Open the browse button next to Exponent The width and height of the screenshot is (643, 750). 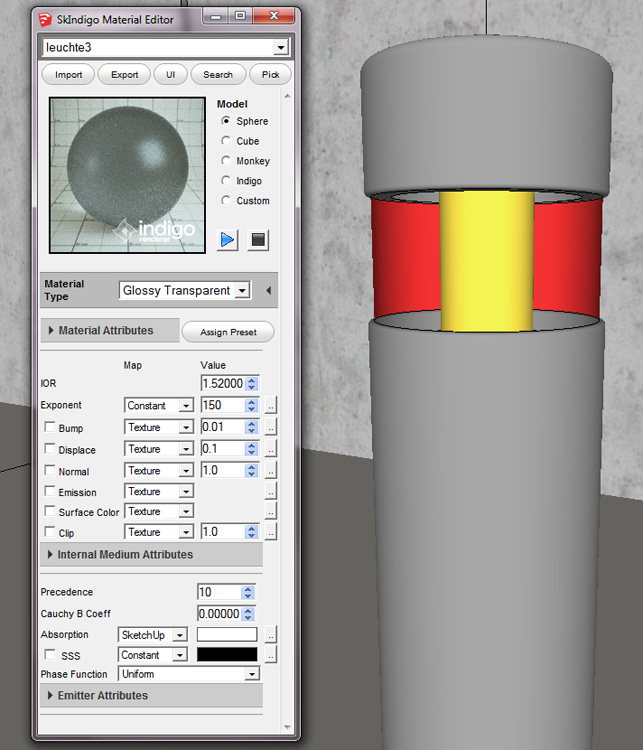pyautogui.click(x=270, y=406)
